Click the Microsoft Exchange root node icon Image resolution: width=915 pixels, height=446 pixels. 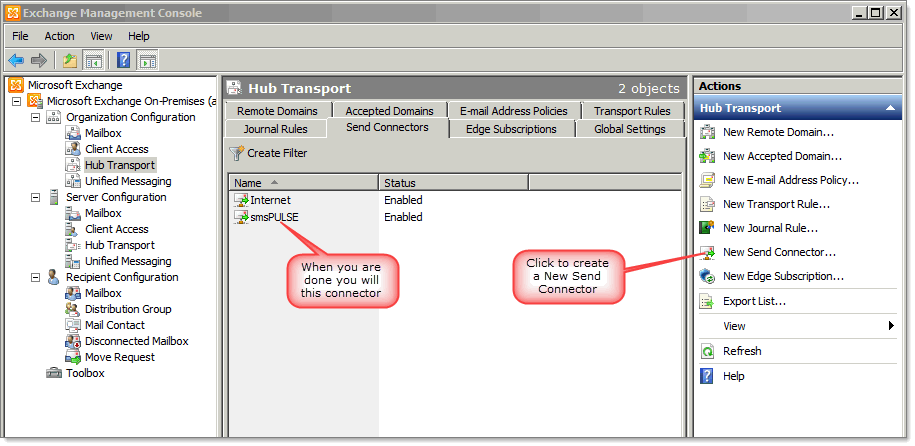[16, 85]
